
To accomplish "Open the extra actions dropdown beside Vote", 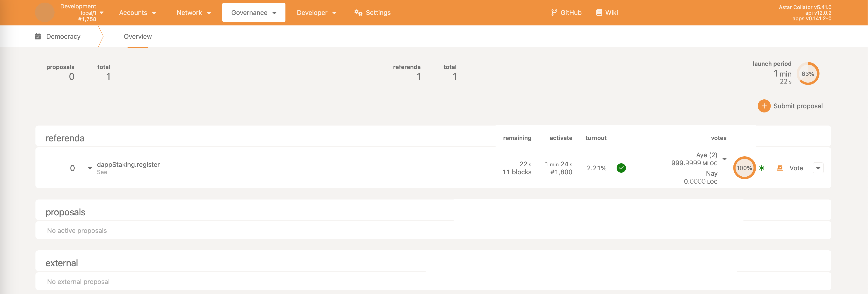I will click(x=818, y=168).
